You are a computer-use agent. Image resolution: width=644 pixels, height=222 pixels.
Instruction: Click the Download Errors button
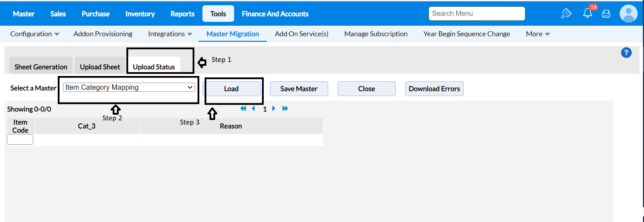(x=434, y=89)
